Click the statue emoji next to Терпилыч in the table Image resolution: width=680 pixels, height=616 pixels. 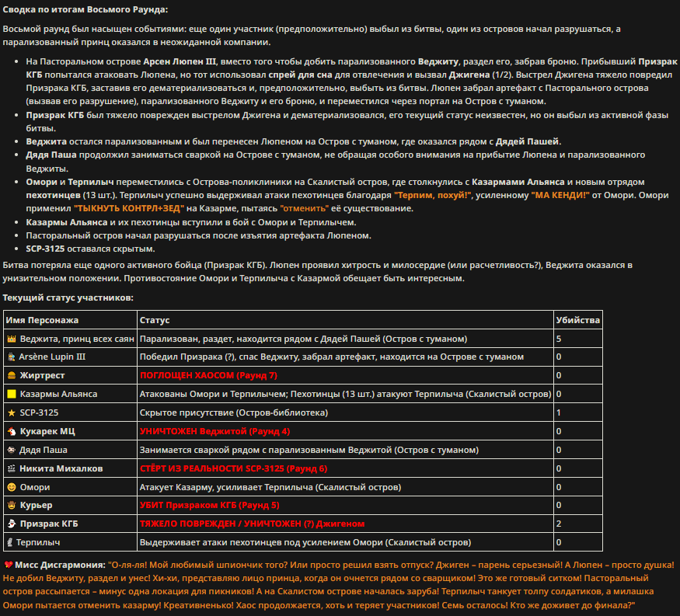pyautogui.click(x=10, y=543)
